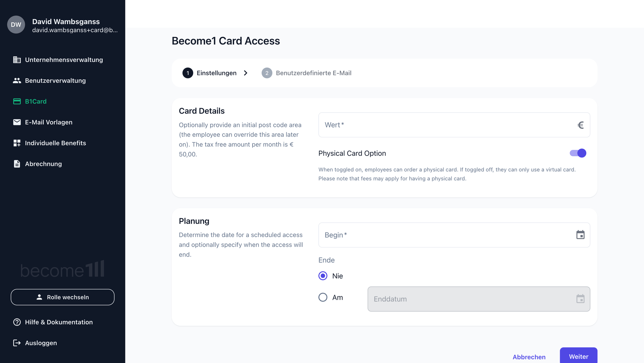Click the Unternehmensverwaltung building icon
Viewport: 644px width, 363px height.
click(x=17, y=60)
